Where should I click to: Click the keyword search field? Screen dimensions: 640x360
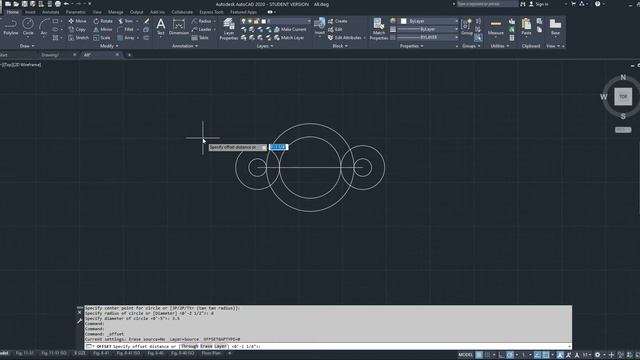(487, 4)
